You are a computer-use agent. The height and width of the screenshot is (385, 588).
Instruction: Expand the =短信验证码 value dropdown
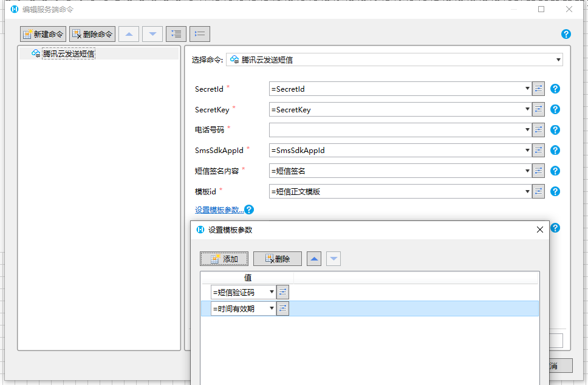272,292
